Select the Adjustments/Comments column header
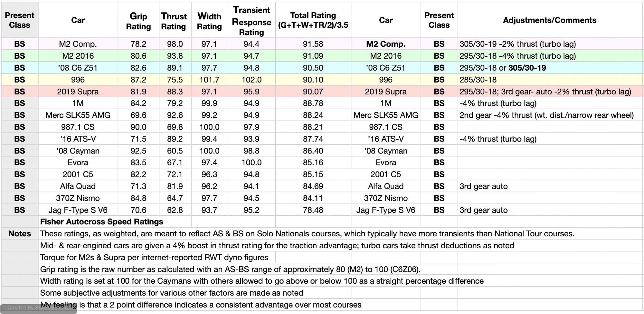644x314 pixels. coord(550,20)
